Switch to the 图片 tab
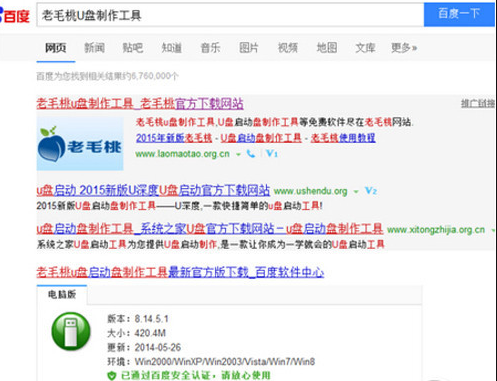The height and width of the screenshot is (381, 497). coord(249,48)
